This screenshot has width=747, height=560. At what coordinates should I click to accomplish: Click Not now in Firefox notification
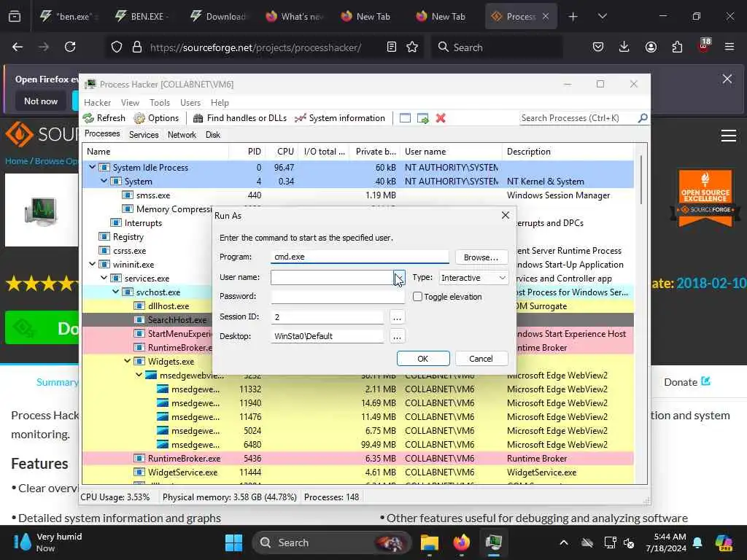click(41, 101)
